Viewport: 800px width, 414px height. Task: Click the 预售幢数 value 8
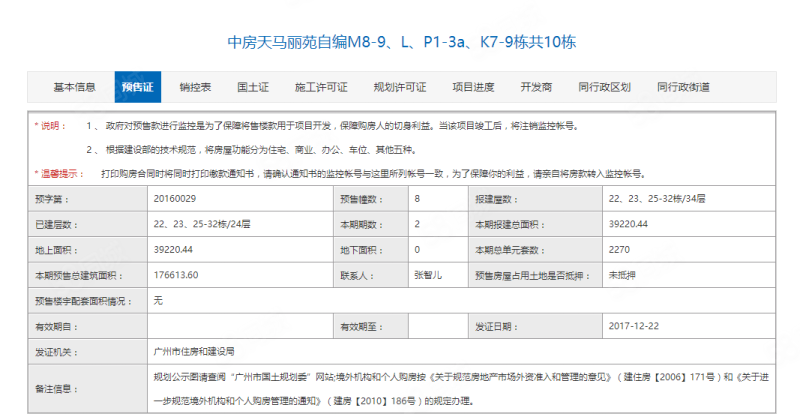(x=417, y=199)
